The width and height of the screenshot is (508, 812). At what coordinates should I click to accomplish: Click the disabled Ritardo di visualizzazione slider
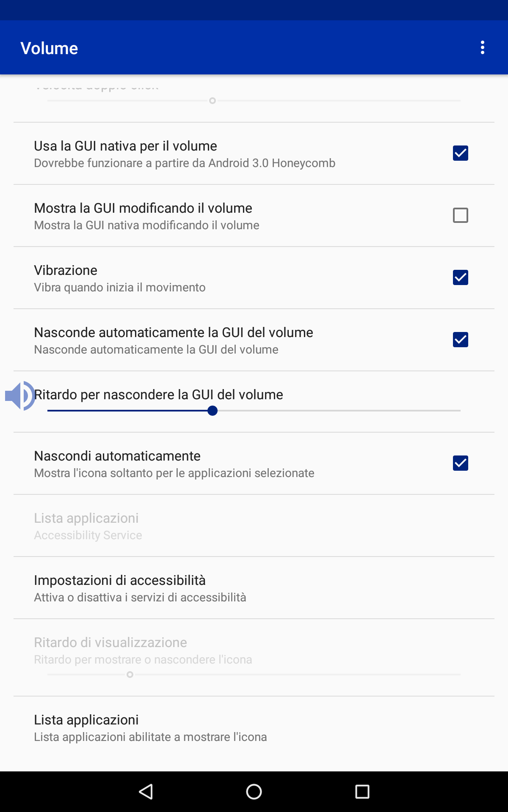point(254,675)
